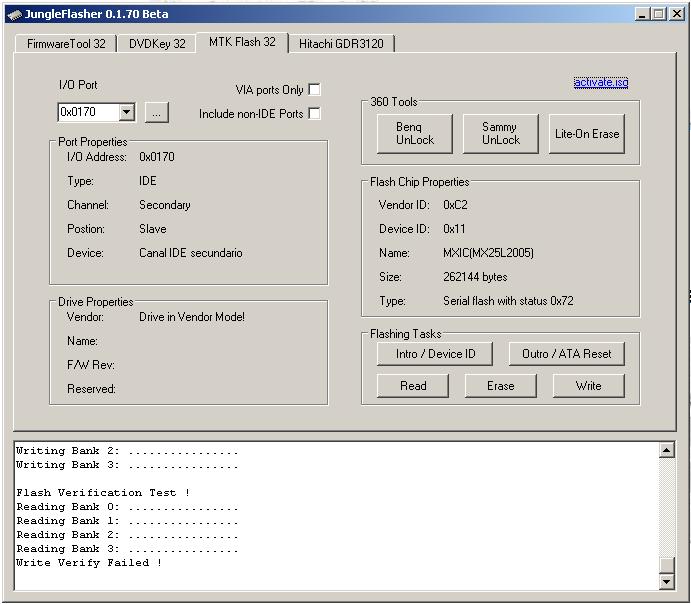Viewport: 691px width, 604px height.
Task: Click the 'Reading Bank 1:' log line
Action: (x=127, y=521)
